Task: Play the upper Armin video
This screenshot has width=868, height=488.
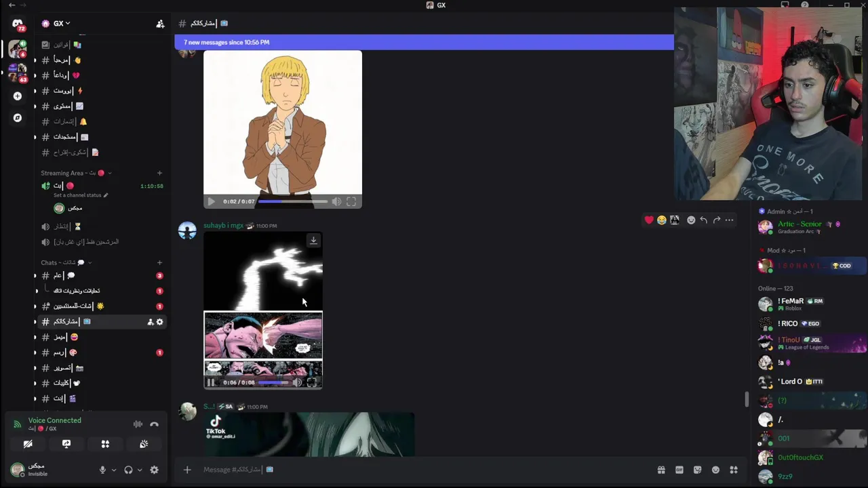Action: pos(211,201)
